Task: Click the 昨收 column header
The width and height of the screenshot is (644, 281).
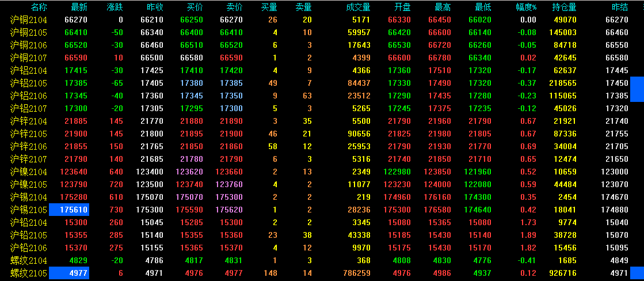Action: pos(155,7)
